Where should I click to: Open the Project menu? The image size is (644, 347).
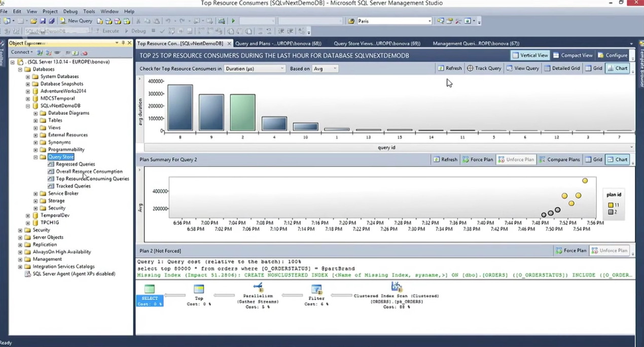coord(50,11)
